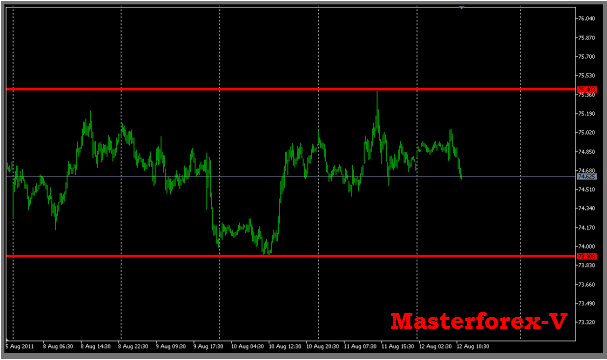This screenshot has width=607, height=360.
Task: Click the small arrow at bottom-left chart corner
Action: [8, 339]
